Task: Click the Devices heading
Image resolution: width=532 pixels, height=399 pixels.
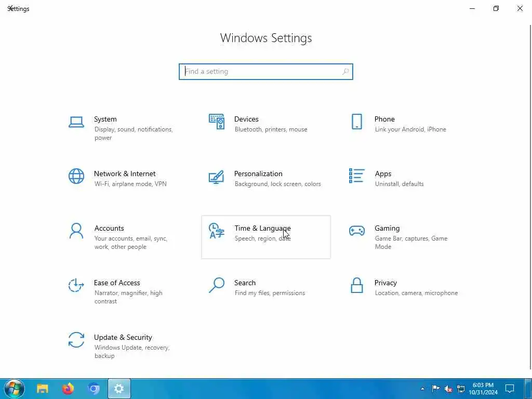Action: click(x=246, y=119)
